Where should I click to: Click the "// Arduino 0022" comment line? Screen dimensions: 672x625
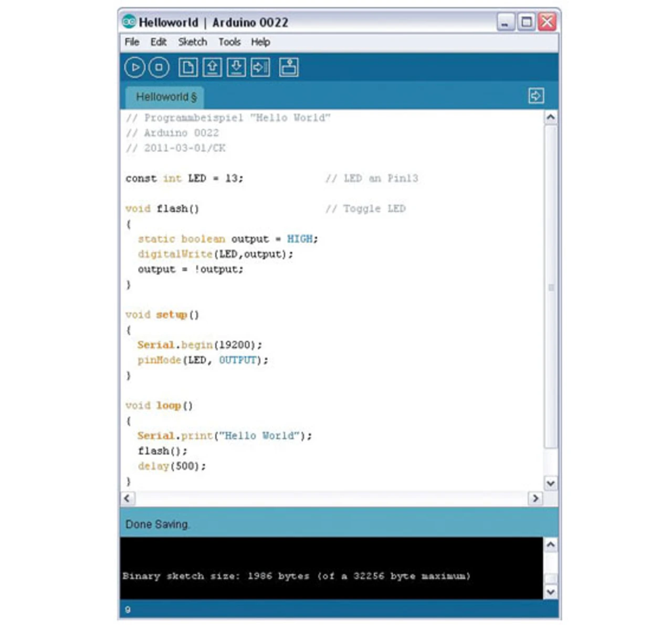click(172, 133)
